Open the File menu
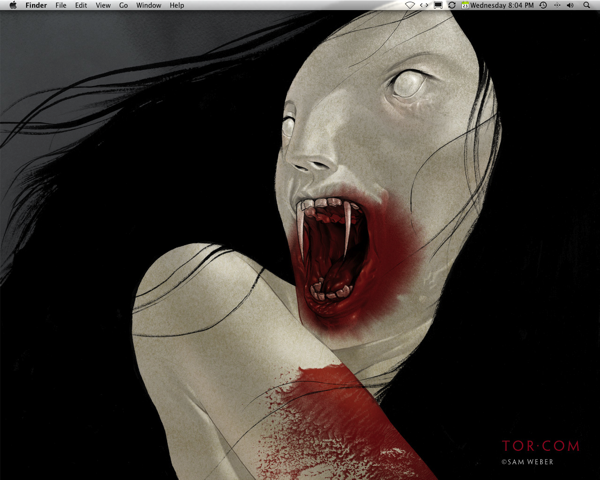 [x=61, y=5]
